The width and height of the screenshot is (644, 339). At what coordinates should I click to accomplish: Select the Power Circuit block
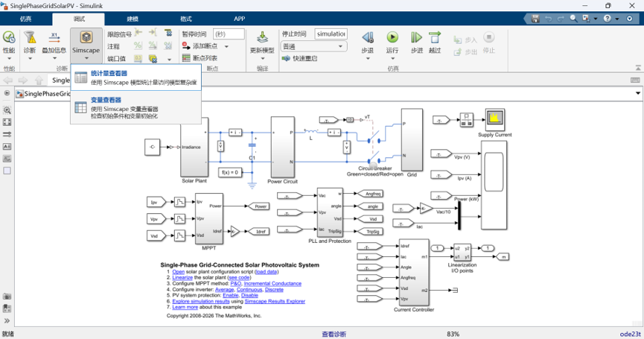tap(283, 147)
